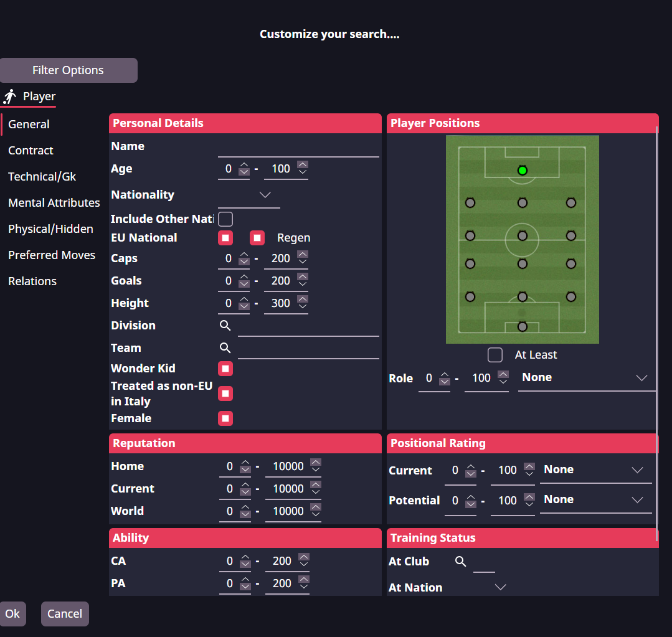This screenshot has height=637, width=672.
Task: Check the At Least checkbox
Action: pyautogui.click(x=495, y=355)
